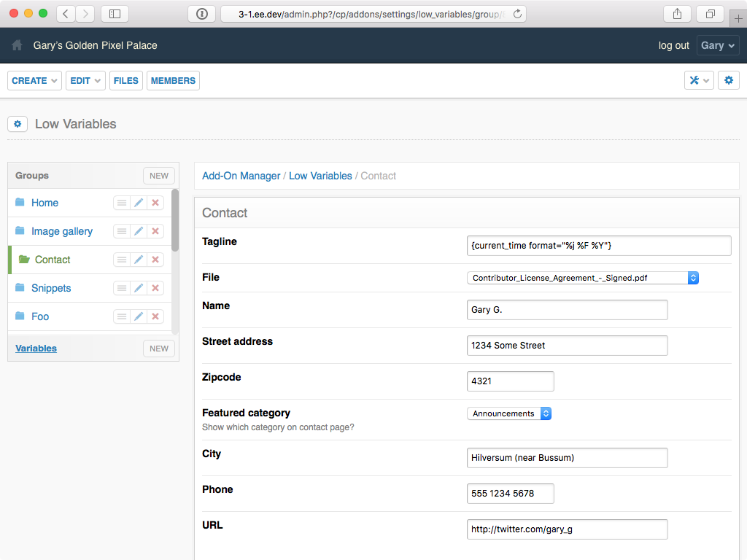Screen dimensions: 747x560
Task: Delete the Image gallery group
Action: [155, 231]
